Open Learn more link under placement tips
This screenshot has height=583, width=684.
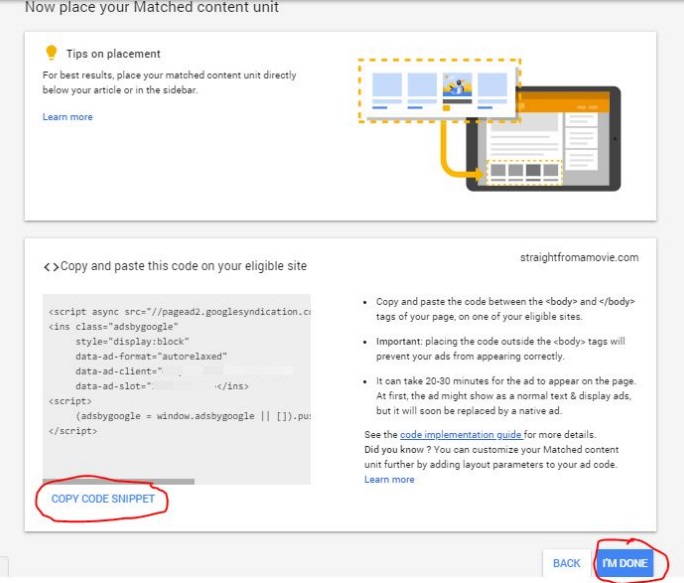[x=68, y=117]
